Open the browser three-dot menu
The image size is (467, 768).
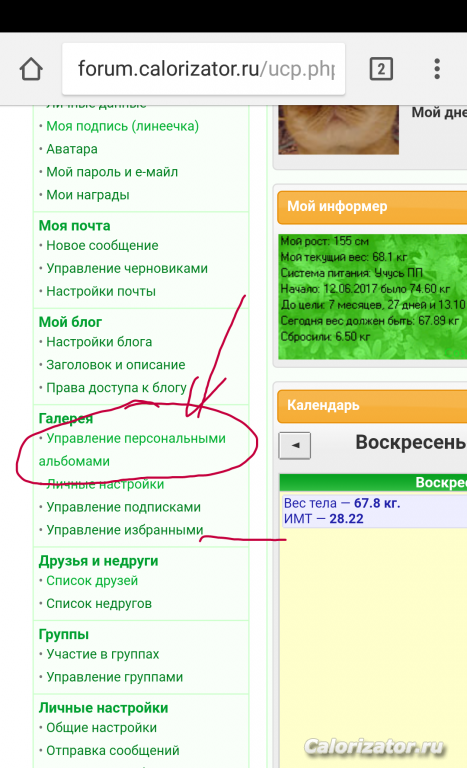[x=437, y=69]
